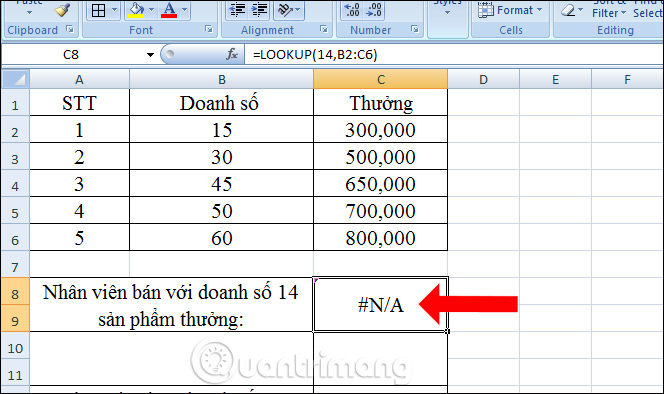
Task: Expand the Name Box dropdown arrow
Action: pos(150,55)
